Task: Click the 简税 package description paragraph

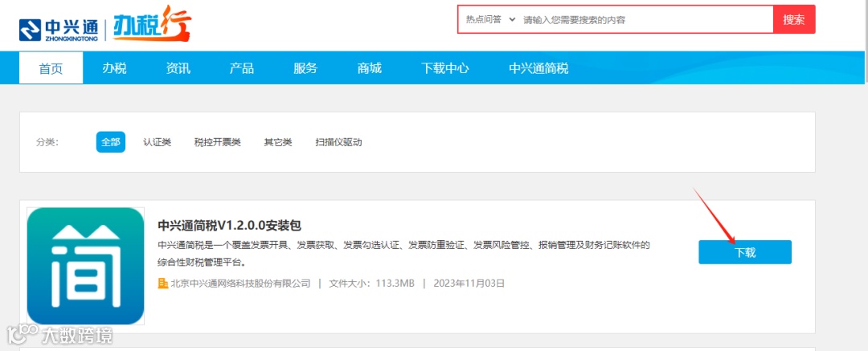Action: pos(404,252)
